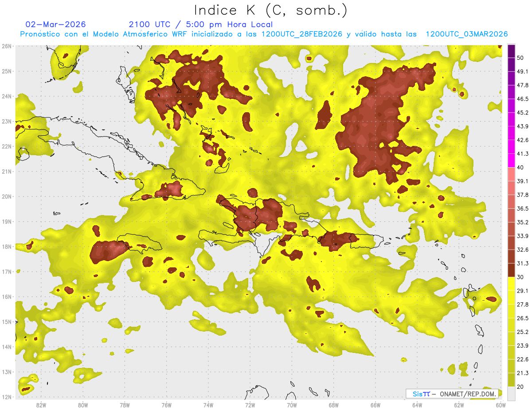This screenshot has height=411, width=532.
Task: Pick the salmon colorbar segment between 39.1 and 40
Action: [511, 174]
